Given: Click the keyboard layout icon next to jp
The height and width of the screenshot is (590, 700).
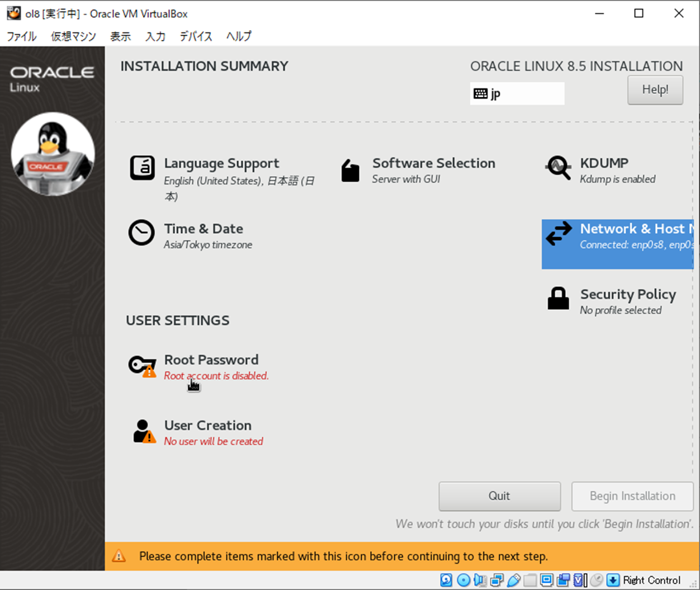Looking at the screenshot, I should tap(480, 93).
